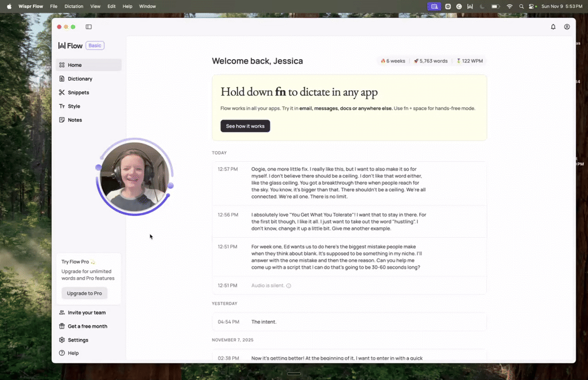Click Invite your team link

click(87, 312)
